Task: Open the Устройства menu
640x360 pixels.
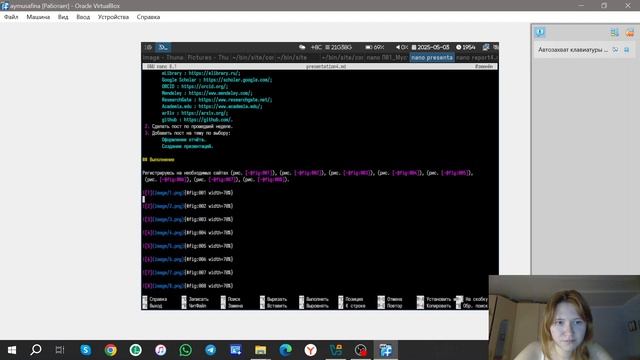Action: coord(113,17)
